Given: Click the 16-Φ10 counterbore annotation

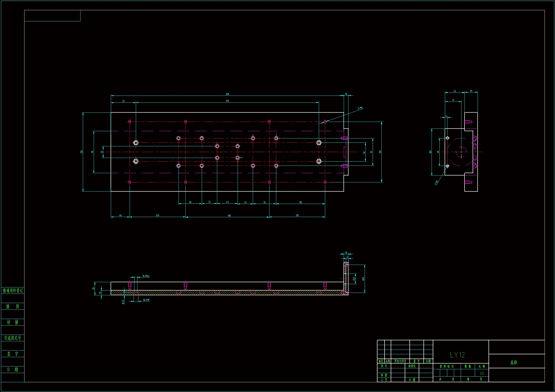Looking at the screenshot, I should tap(146, 300).
